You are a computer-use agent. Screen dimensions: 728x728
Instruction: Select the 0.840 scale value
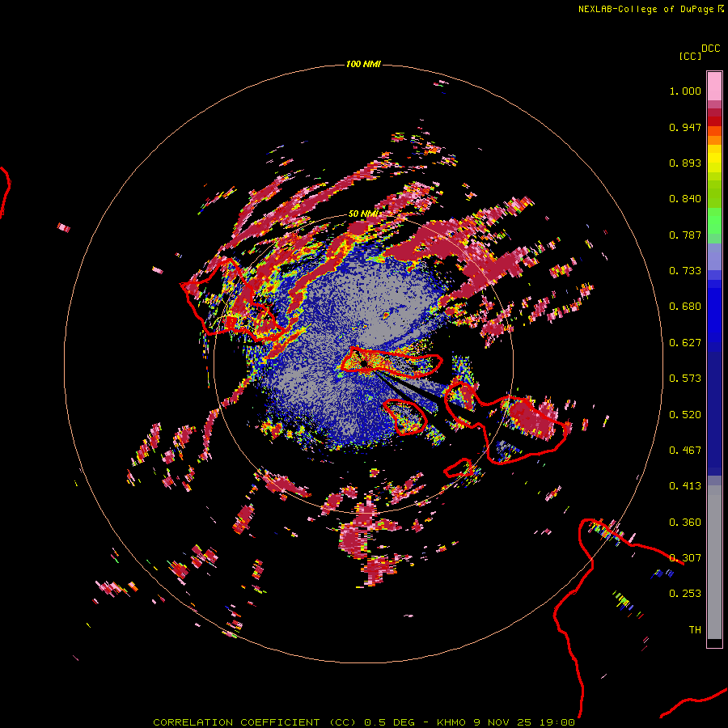[685, 199]
